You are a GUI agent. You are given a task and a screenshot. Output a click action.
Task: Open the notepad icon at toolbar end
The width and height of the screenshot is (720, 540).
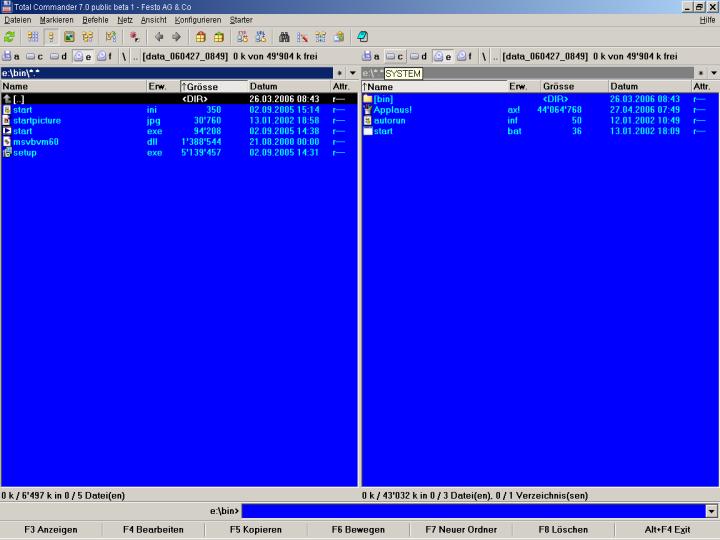(x=363, y=37)
